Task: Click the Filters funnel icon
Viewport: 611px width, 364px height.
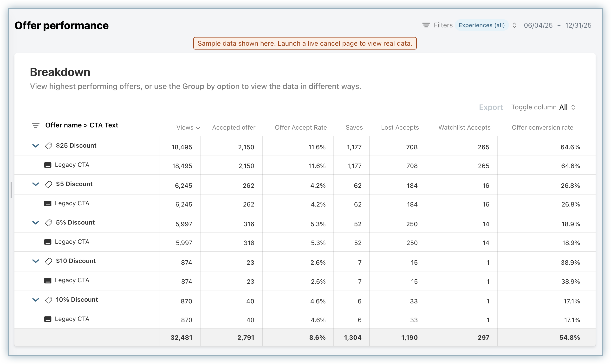Action: point(426,25)
